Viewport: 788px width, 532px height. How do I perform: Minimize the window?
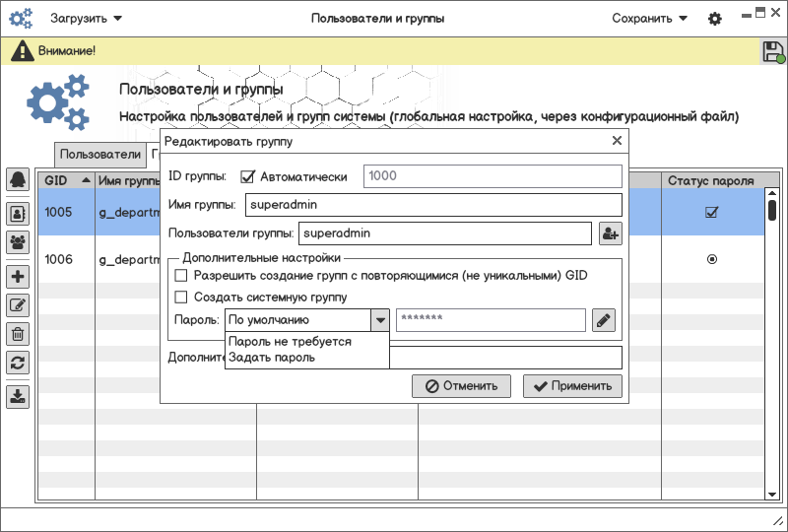[747, 15]
